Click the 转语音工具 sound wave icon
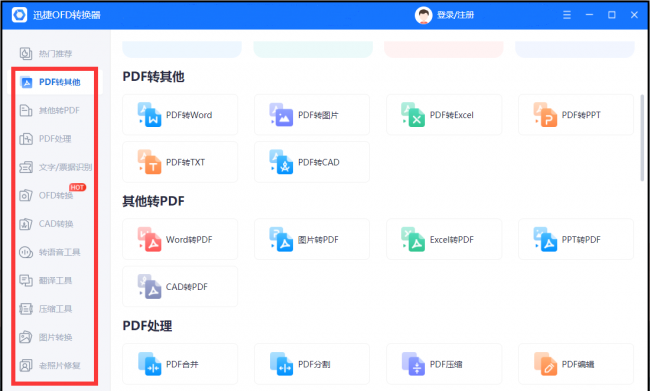650x391 pixels. 26,252
